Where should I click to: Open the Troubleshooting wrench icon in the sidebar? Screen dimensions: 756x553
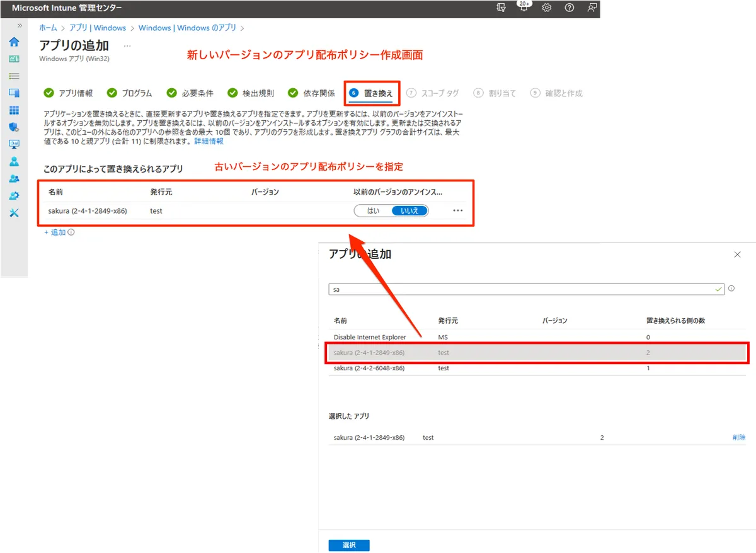(x=14, y=213)
